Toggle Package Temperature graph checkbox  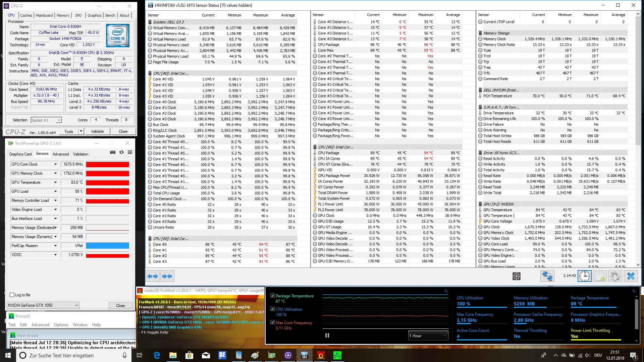click(x=272, y=296)
